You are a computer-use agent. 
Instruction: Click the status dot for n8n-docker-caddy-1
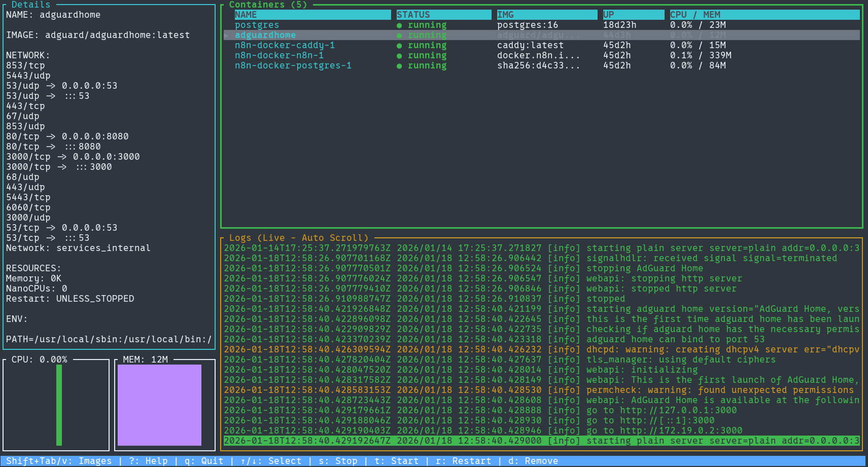[x=399, y=46]
